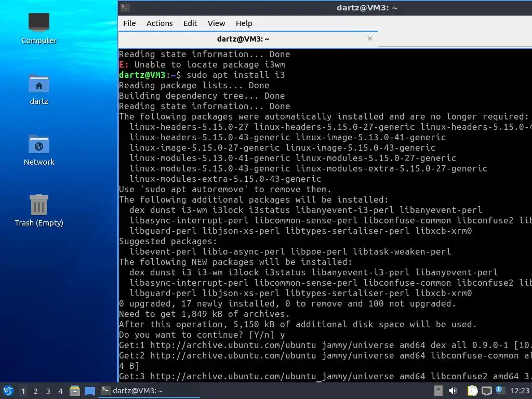Open the Network desktop icon

[38, 150]
